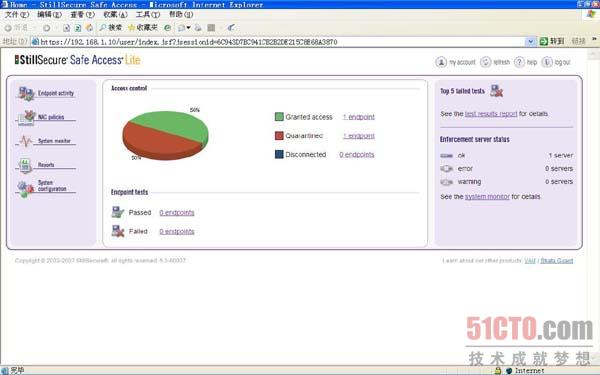This screenshot has height=375, width=600.
Task: Open the Quarantined 1 endpoint link
Action: pyautogui.click(x=359, y=136)
